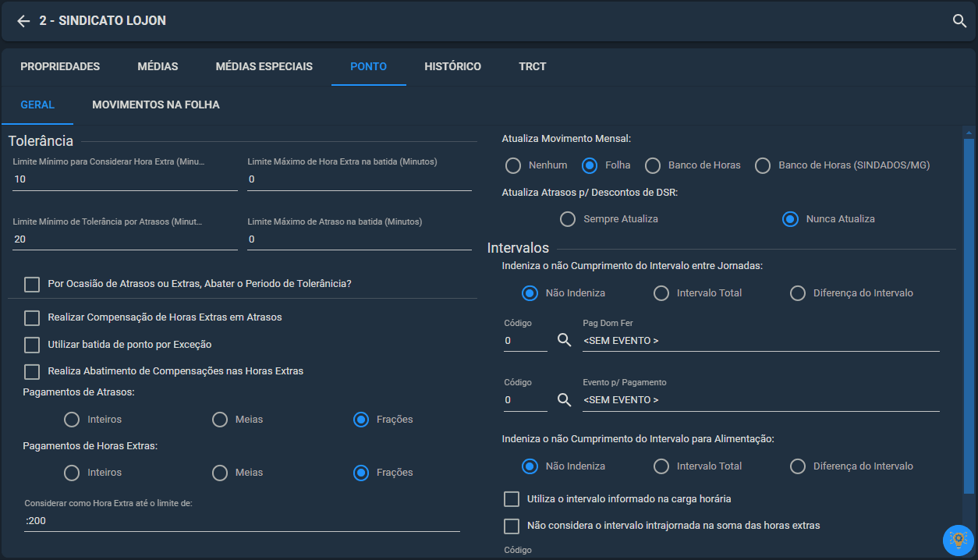Image resolution: width=978 pixels, height=560 pixels.
Task: Open the Médias tab
Action: [x=158, y=66]
